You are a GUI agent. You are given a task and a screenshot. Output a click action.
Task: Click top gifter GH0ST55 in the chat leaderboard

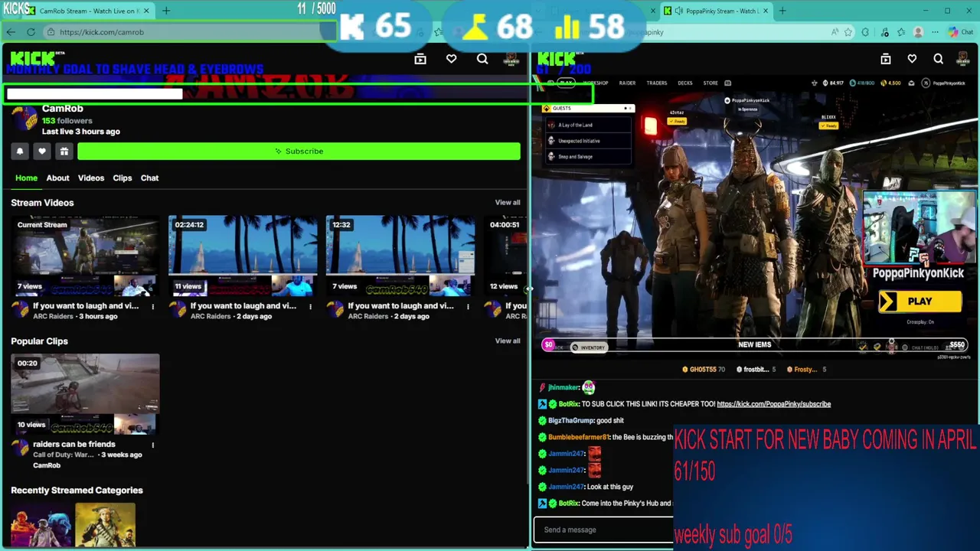(x=703, y=370)
